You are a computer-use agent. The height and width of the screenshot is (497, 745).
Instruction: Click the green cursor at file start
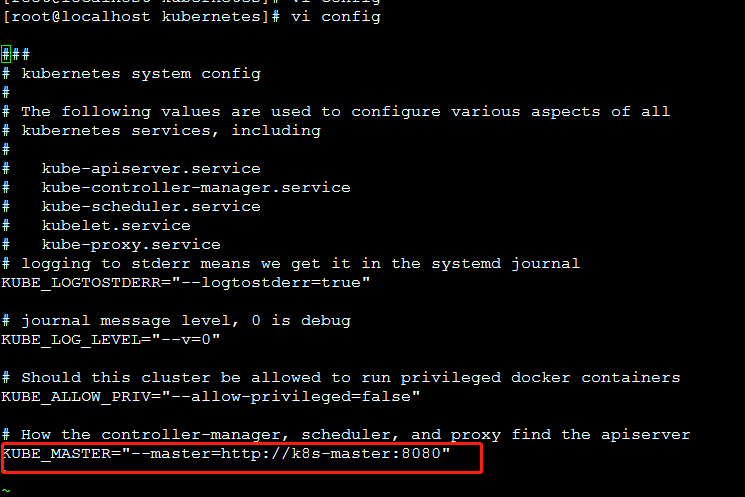pyautogui.click(x=6, y=54)
